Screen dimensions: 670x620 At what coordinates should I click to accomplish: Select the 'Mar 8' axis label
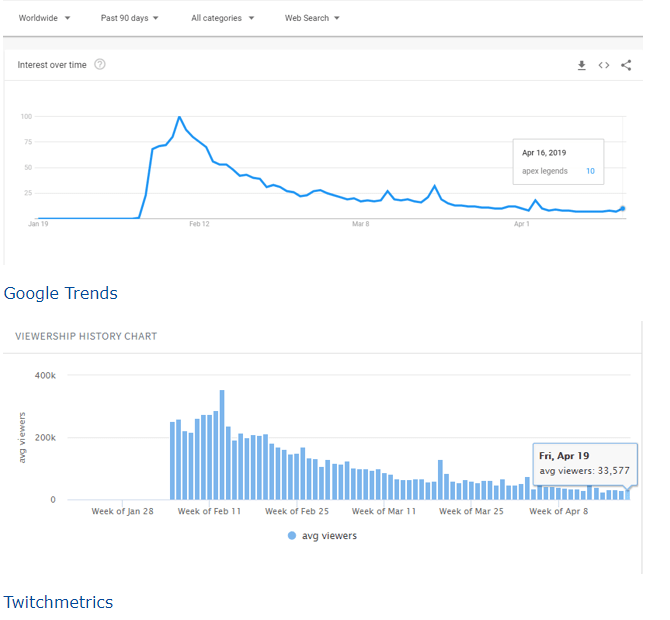[361, 224]
